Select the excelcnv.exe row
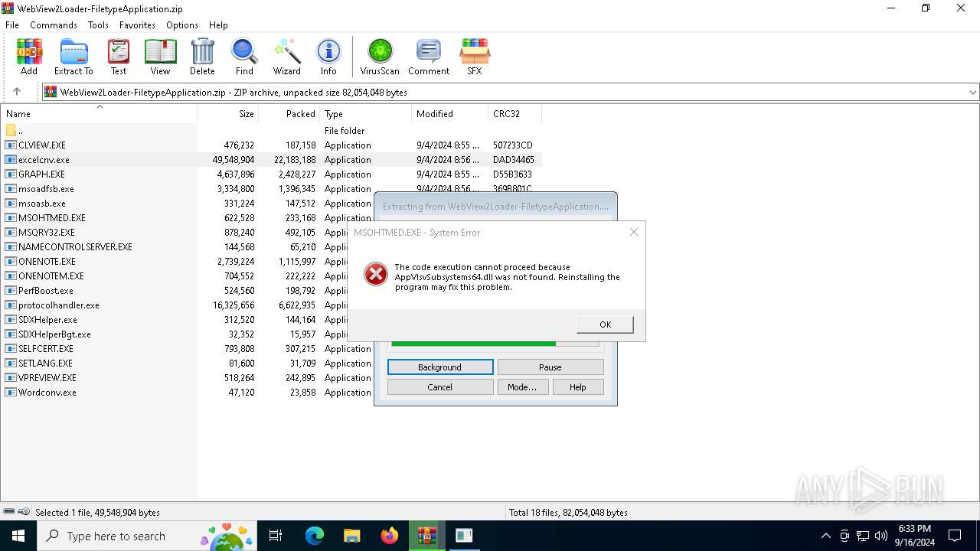Screen dimensions: 980x551 point(272,160)
